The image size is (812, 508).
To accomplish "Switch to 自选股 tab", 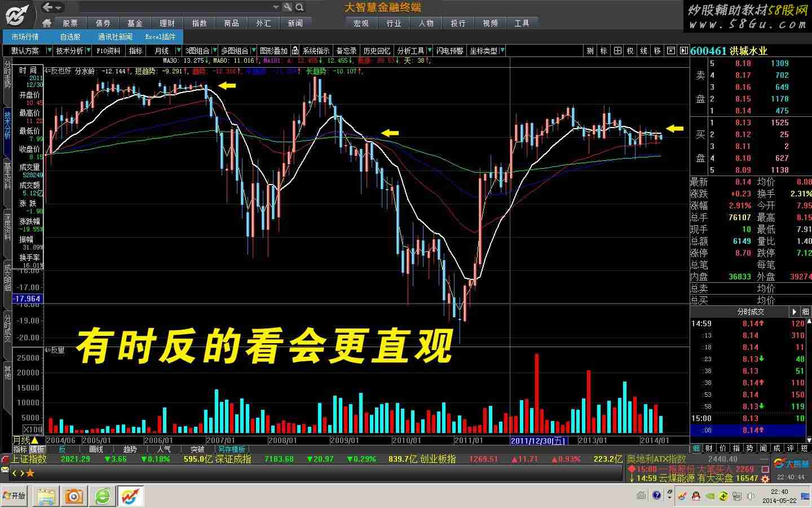I will [x=70, y=37].
